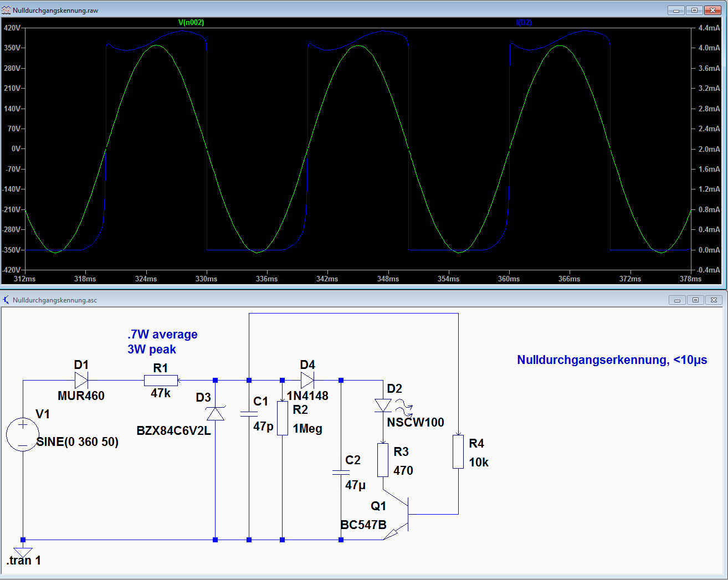The width and height of the screenshot is (728, 580).
Task: Select the R2 1Meg resistor symbol
Action: click(283, 418)
